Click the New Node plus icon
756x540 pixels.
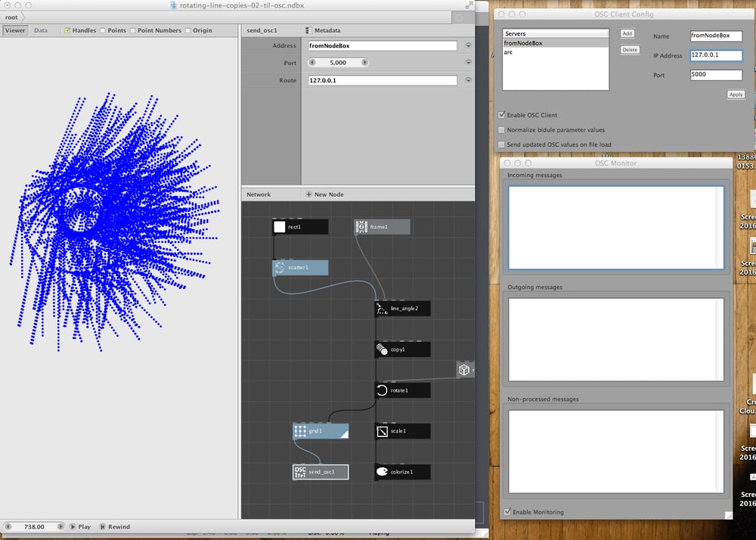click(308, 194)
